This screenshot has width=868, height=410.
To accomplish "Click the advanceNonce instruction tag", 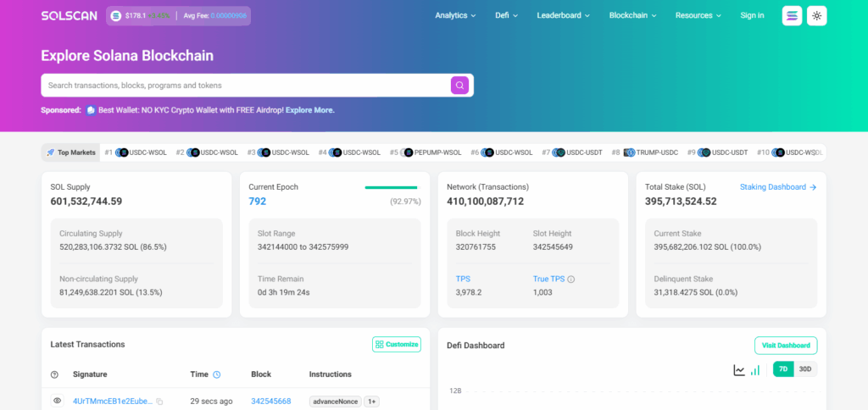I will [x=336, y=402].
